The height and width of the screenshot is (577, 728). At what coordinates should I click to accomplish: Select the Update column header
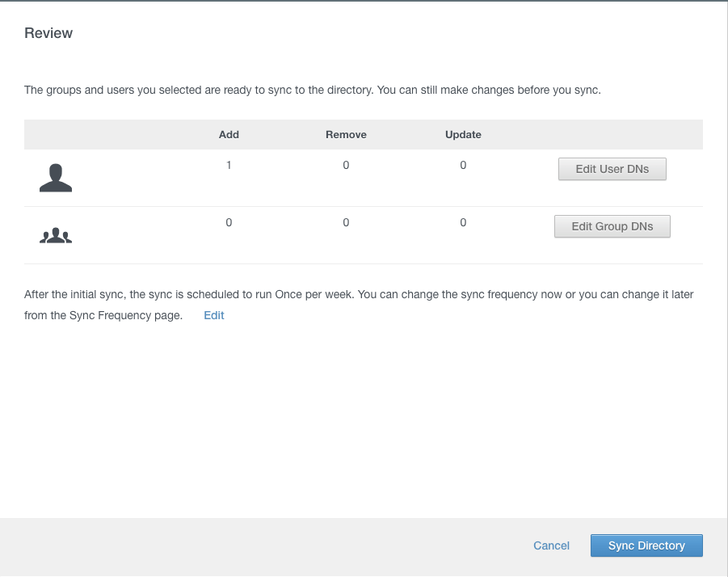tap(463, 134)
